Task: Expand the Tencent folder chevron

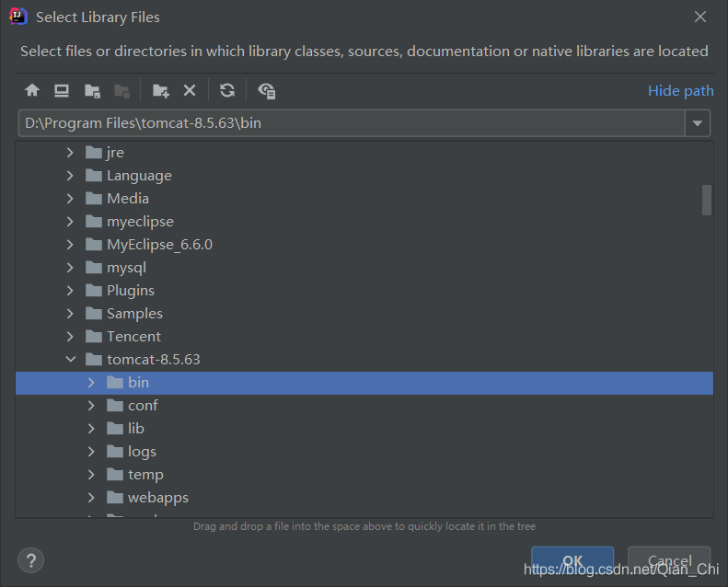Action: tap(70, 337)
